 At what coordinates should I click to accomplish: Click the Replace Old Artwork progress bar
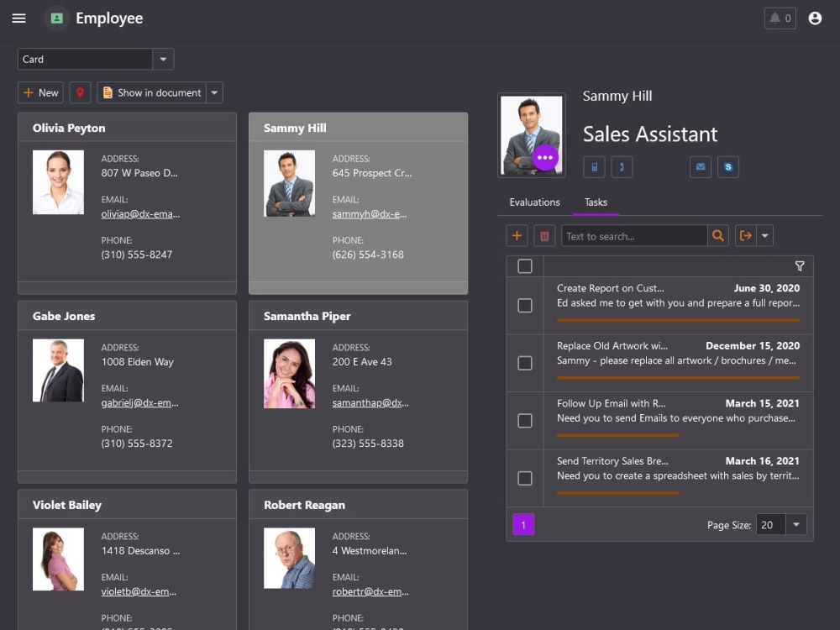pyautogui.click(x=678, y=378)
